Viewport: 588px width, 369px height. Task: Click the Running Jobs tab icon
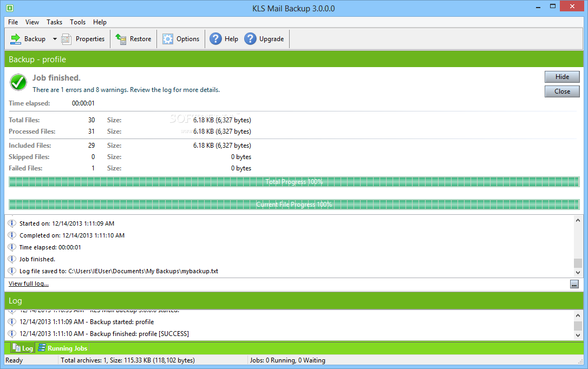click(x=42, y=348)
